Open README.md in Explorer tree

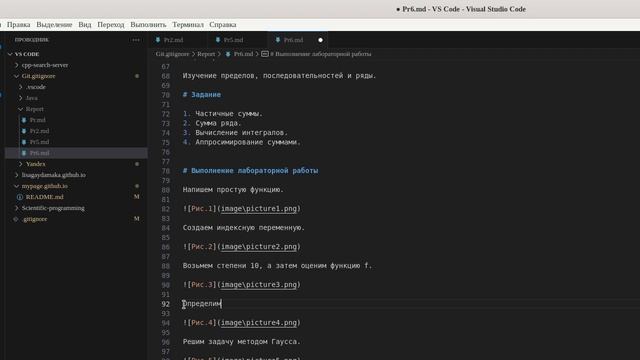click(44, 197)
